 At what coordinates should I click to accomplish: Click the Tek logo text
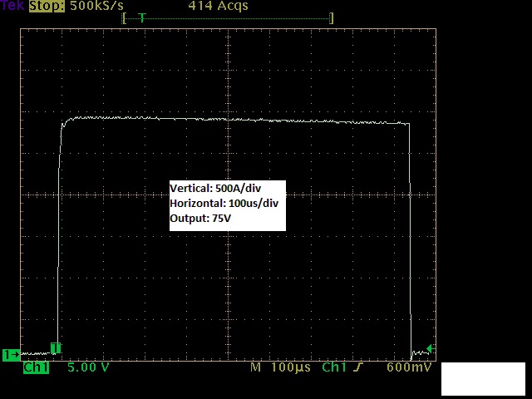[x=12, y=5]
